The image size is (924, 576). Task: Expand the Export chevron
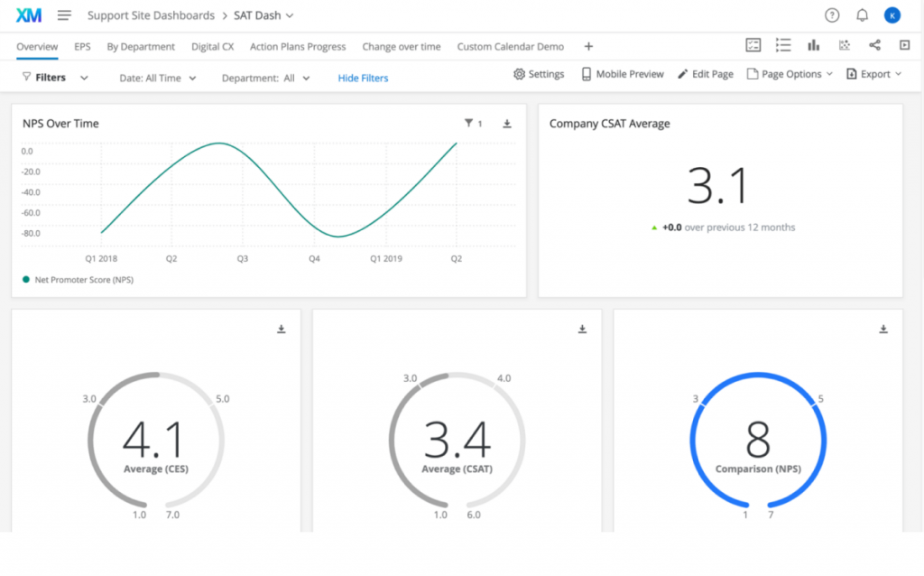[898, 74]
